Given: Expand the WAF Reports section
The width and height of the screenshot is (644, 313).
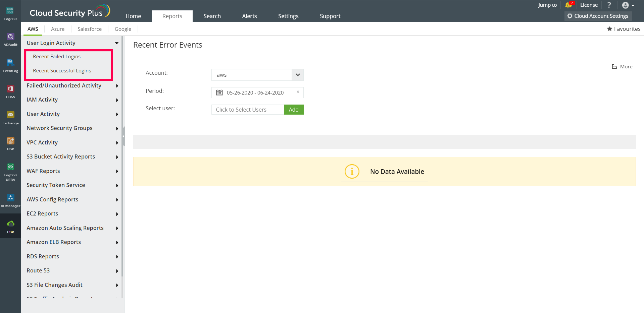Looking at the screenshot, I should pos(117,171).
